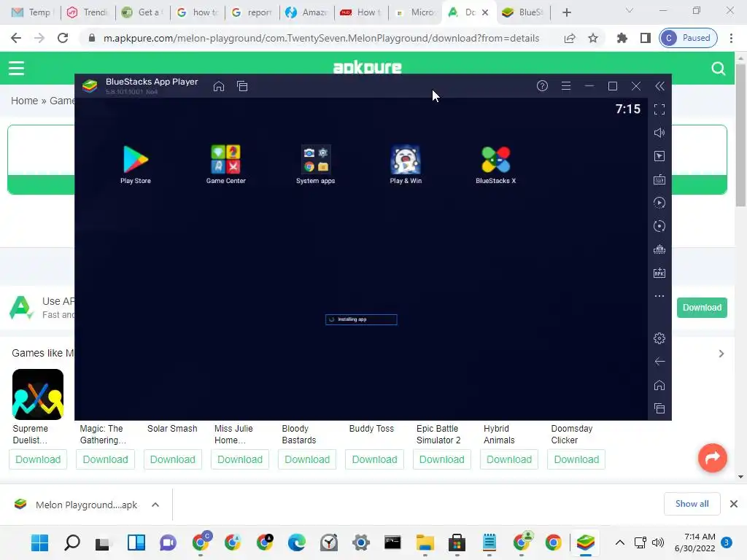Switch to the Trendi browser tab

pyautogui.click(x=88, y=12)
